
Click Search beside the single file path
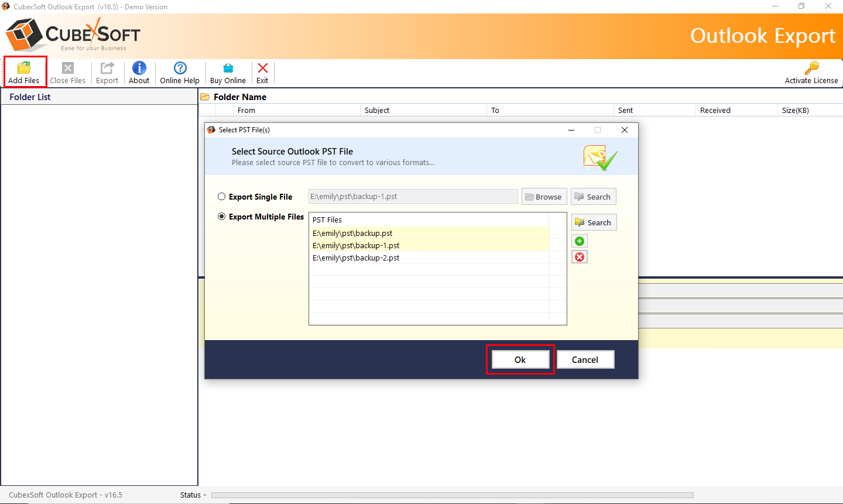click(x=594, y=197)
